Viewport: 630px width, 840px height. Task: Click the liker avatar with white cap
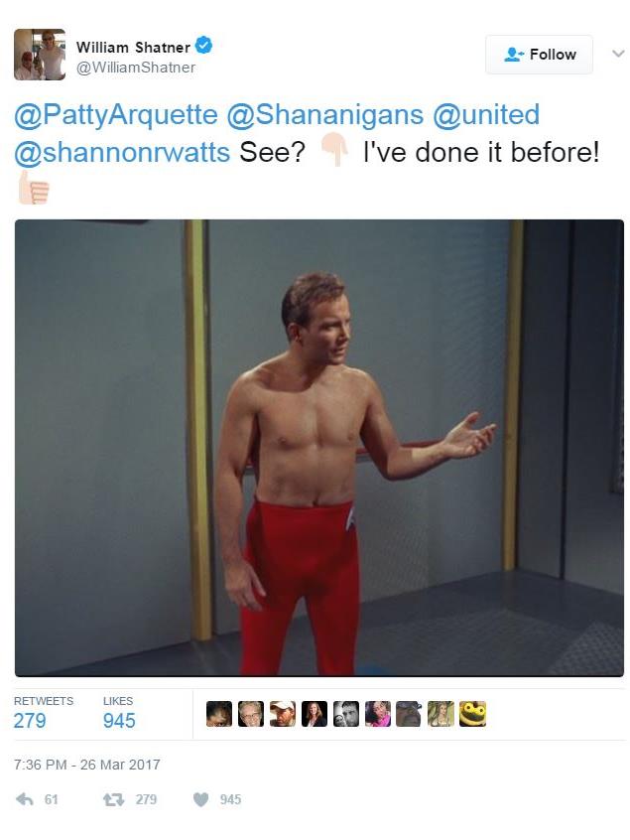coord(283,714)
